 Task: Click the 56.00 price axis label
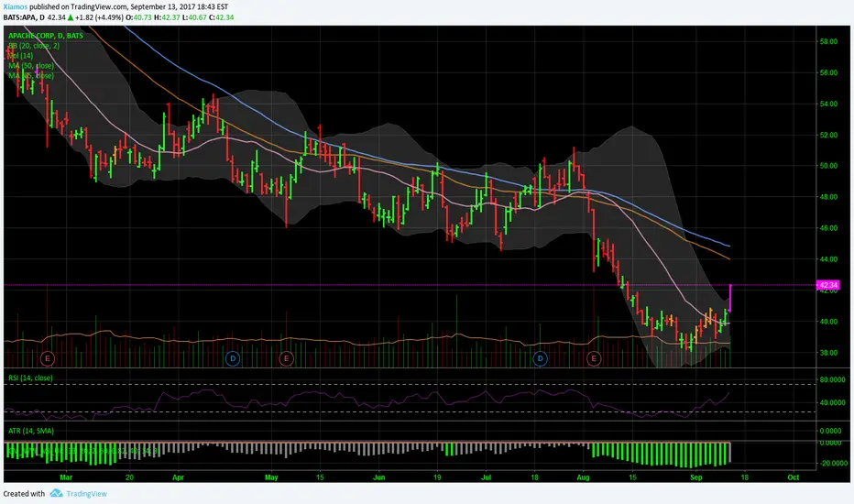click(828, 72)
